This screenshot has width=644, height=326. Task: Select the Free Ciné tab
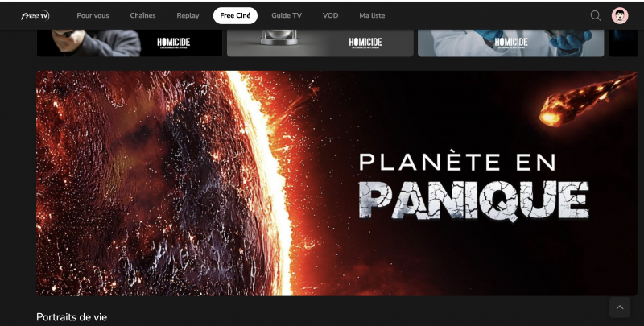coord(235,15)
